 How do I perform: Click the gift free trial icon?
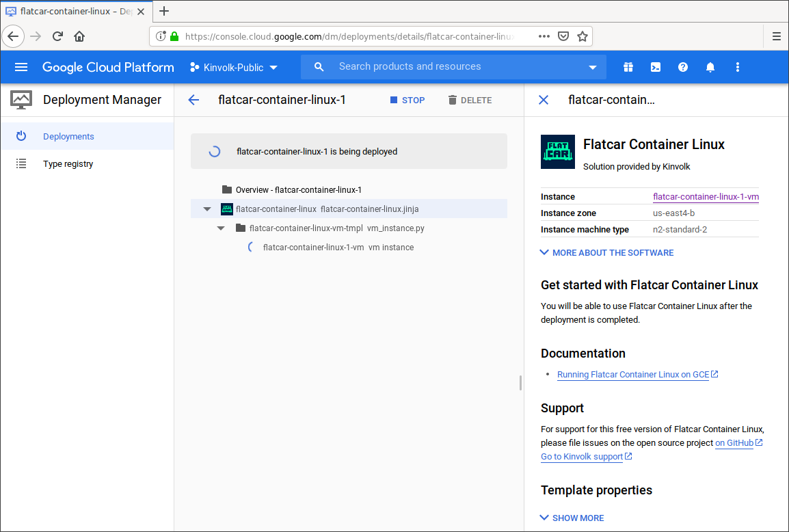[x=628, y=67]
